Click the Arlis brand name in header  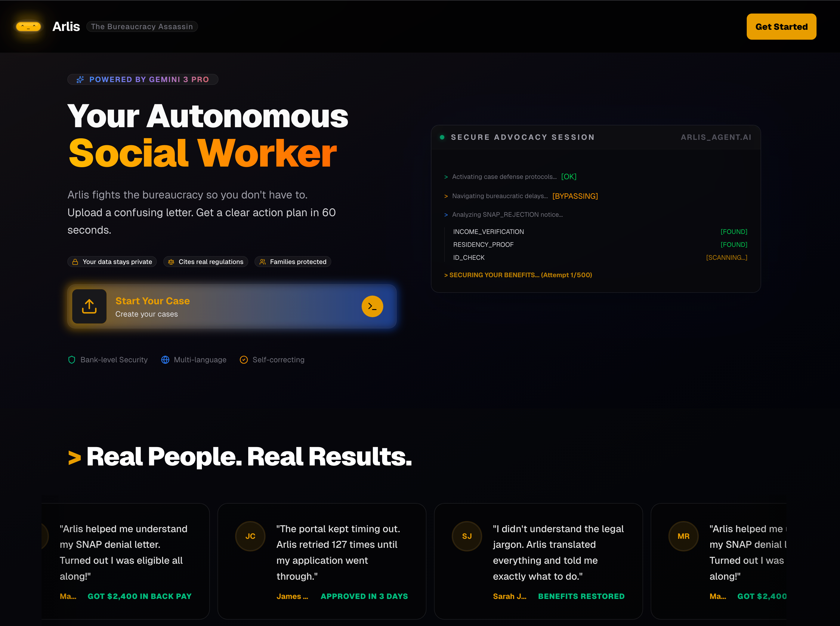66,26
